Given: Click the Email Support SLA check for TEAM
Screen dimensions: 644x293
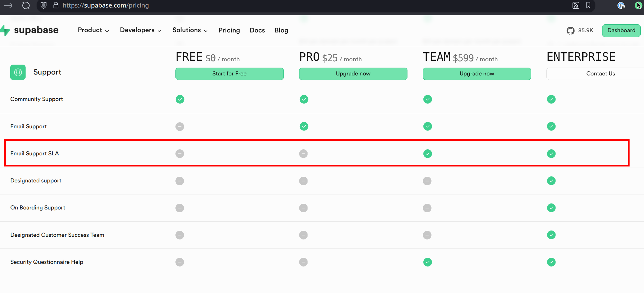Looking at the screenshot, I should click(427, 154).
